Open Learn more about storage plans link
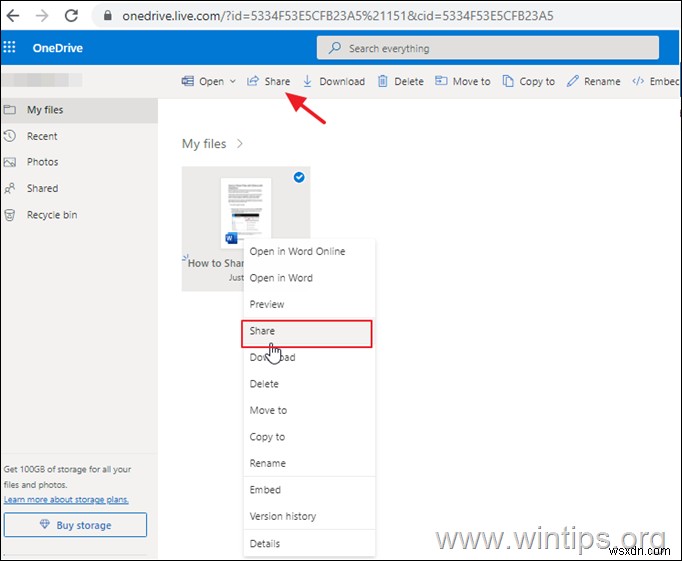 coord(66,499)
